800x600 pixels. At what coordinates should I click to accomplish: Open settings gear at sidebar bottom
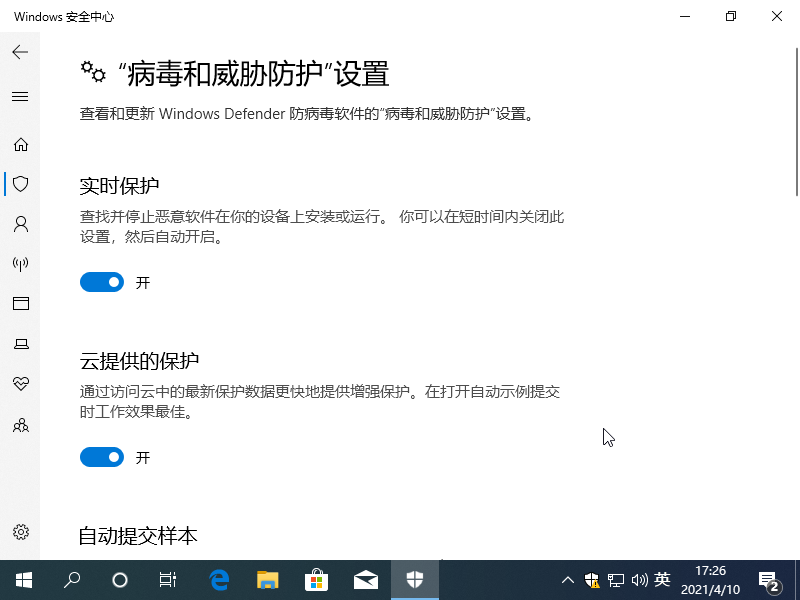click(20, 532)
